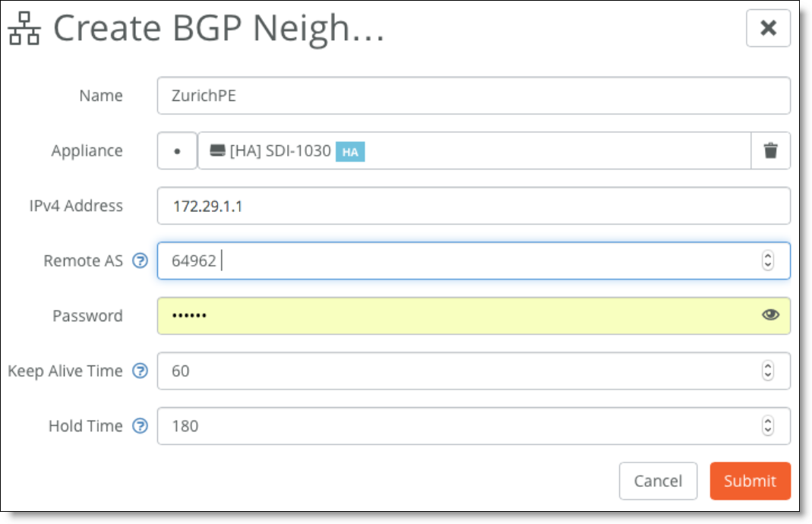Screen dimensions: 812x524
Task: Adjust Hold Time using spinner arrows
Action: pyautogui.click(x=768, y=425)
